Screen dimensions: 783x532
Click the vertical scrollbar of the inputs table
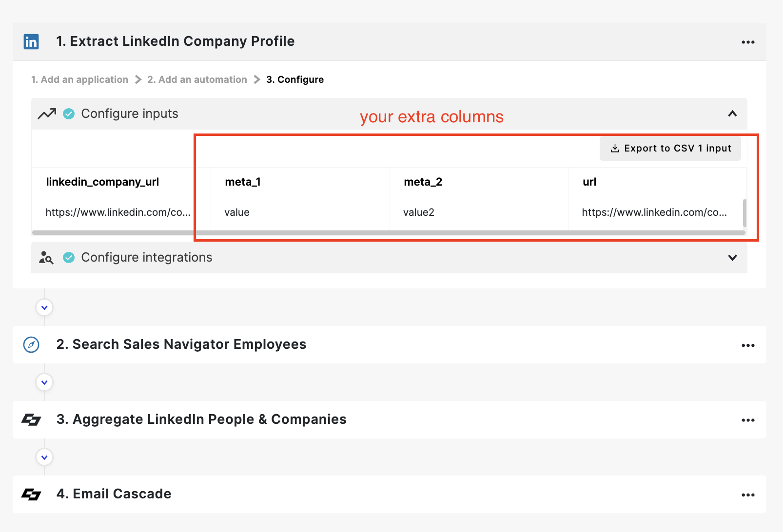[x=744, y=213]
